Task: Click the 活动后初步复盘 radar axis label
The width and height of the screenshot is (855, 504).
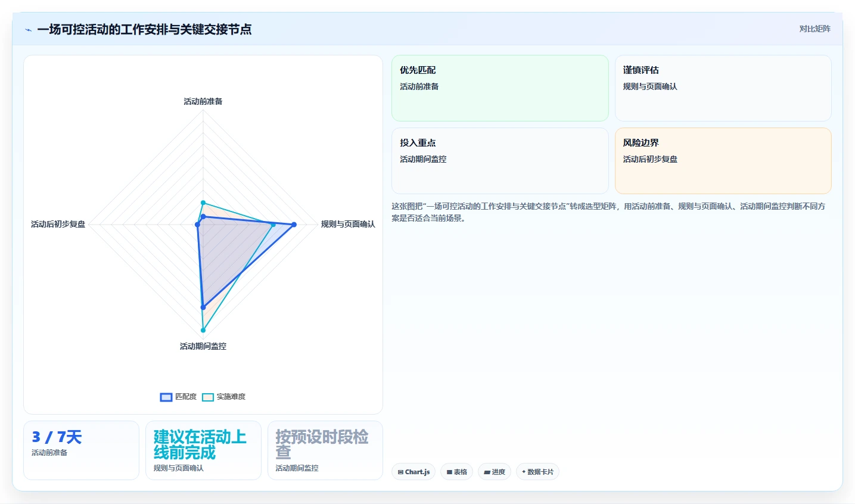Action: (x=58, y=224)
